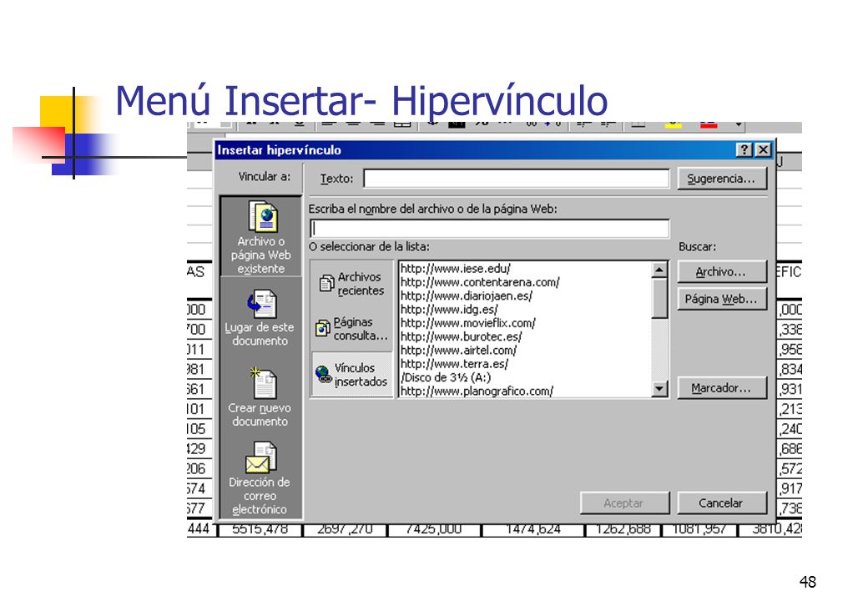Open the Página Web... browse button
Viewport: 868px width, 601px height.
coord(722,299)
